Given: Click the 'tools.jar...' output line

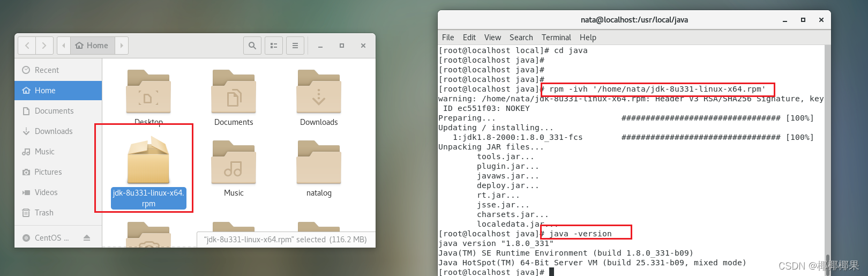Looking at the screenshot, I should tap(505, 156).
